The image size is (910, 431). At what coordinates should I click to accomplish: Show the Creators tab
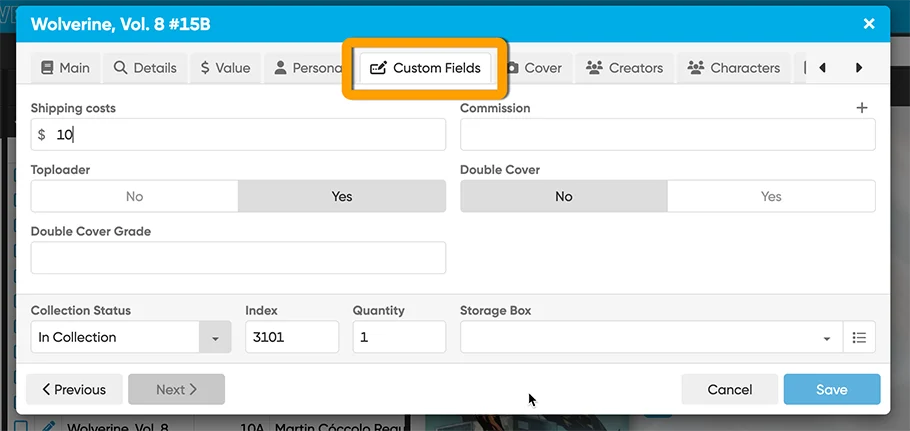(624, 68)
